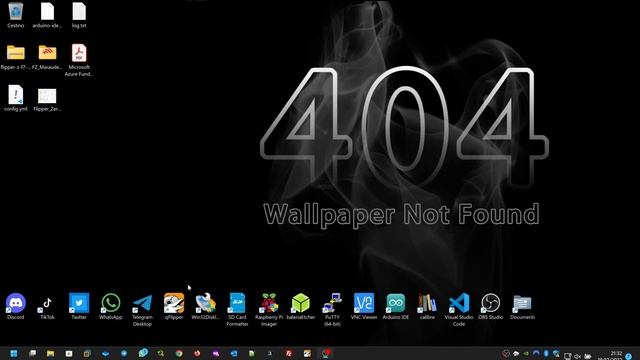Open the Microsoft Azure Fundamentals PDF
Screen dimensions: 640x360
click(79, 60)
